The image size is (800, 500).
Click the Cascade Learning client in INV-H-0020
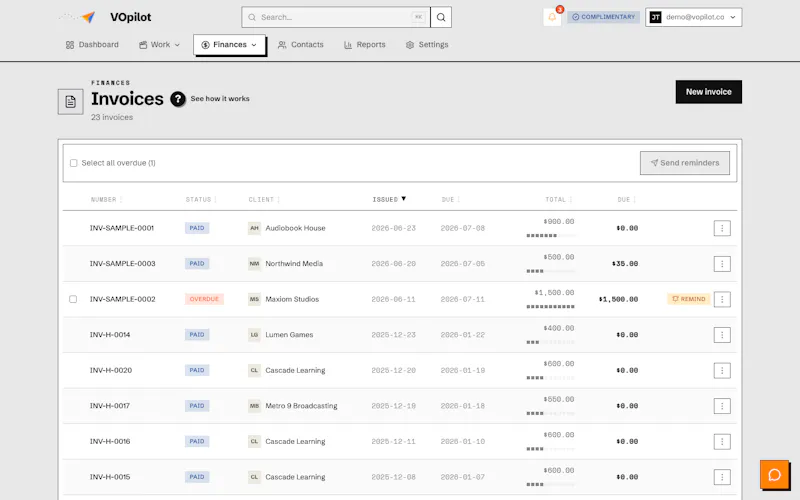click(x=295, y=370)
